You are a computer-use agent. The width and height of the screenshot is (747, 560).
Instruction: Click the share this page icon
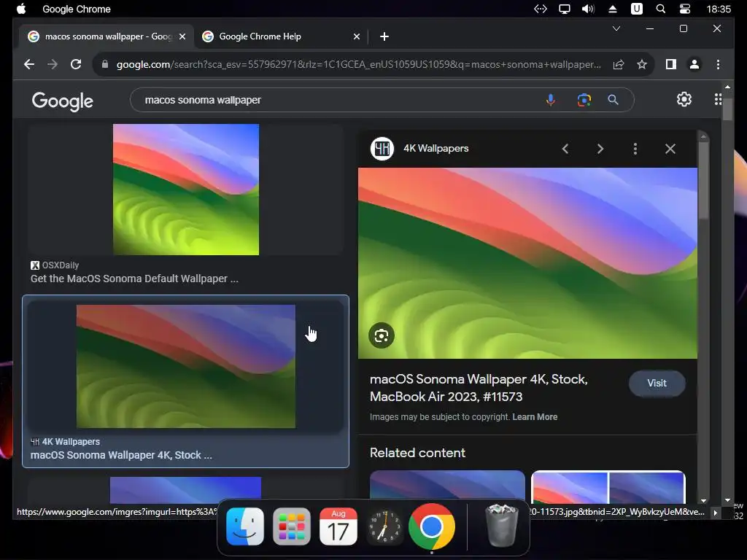[x=619, y=64]
